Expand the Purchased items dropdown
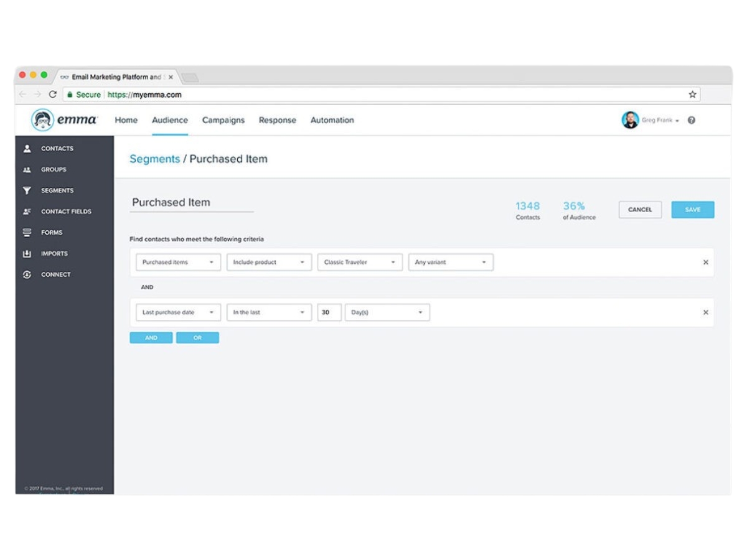747x560 pixels. [178, 263]
